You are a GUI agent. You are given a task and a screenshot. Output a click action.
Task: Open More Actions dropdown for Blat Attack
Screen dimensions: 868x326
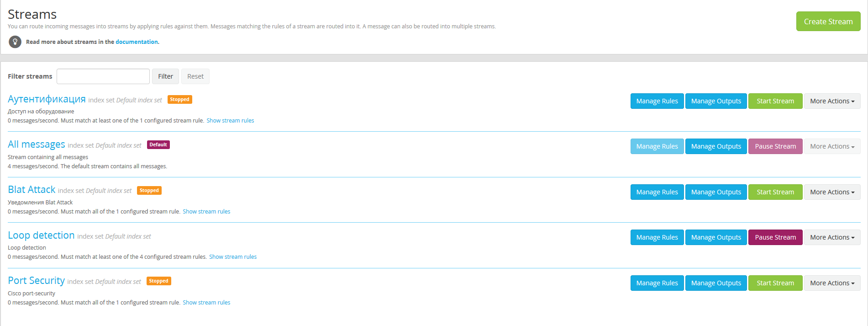tap(832, 192)
